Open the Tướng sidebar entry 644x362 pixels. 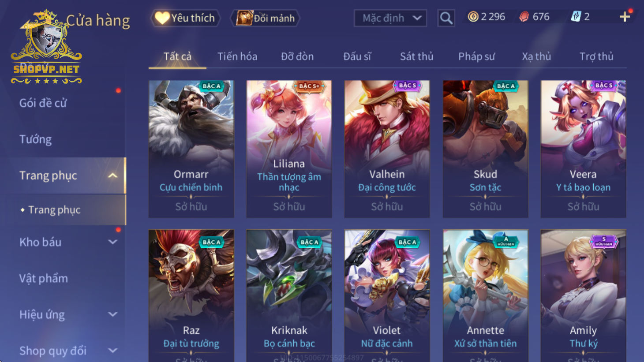click(x=35, y=139)
